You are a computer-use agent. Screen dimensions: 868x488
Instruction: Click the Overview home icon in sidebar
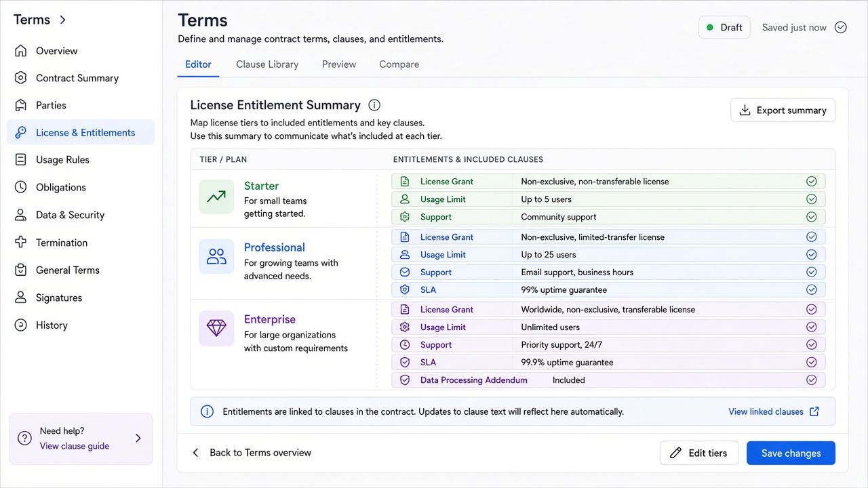click(21, 51)
